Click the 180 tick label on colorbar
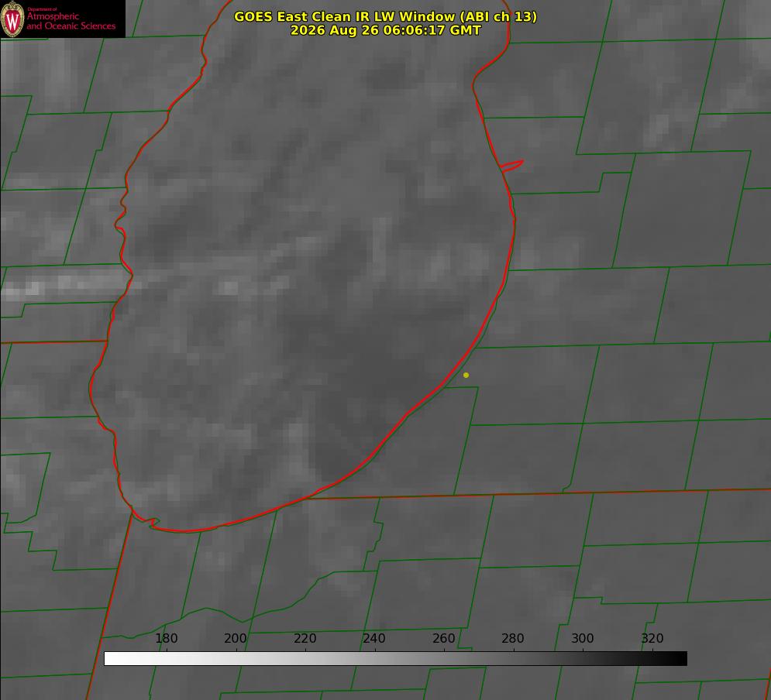Viewport: 771px width, 700px height. point(166,638)
